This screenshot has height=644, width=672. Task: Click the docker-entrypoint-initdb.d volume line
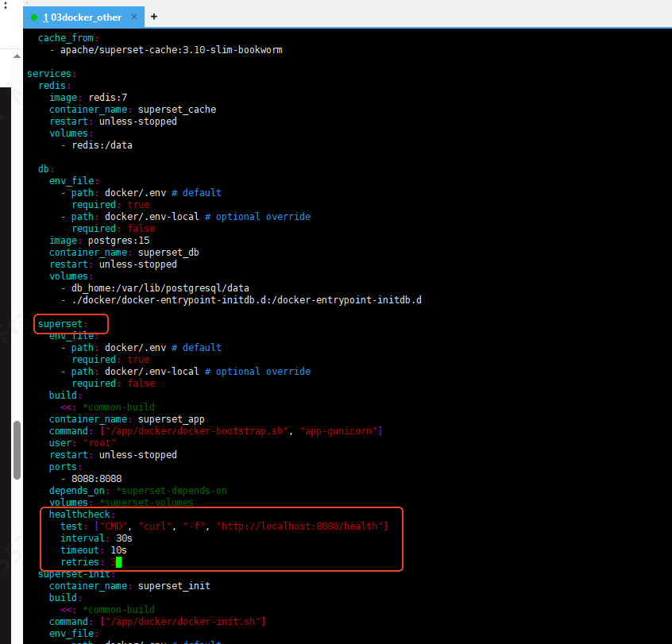(x=246, y=300)
